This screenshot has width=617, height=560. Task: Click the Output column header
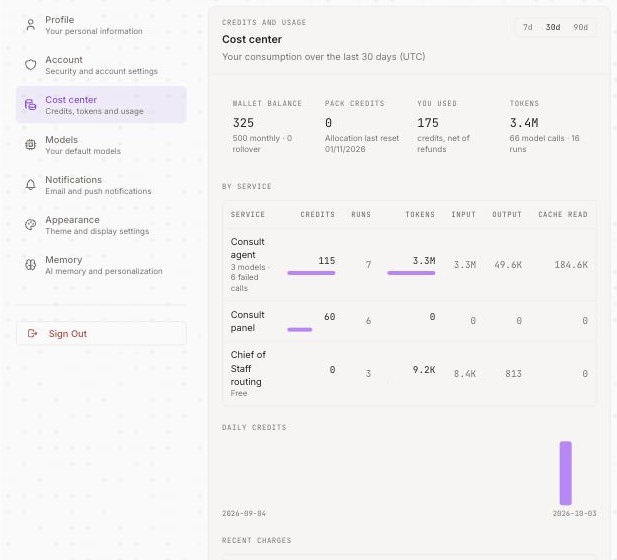(x=507, y=214)
